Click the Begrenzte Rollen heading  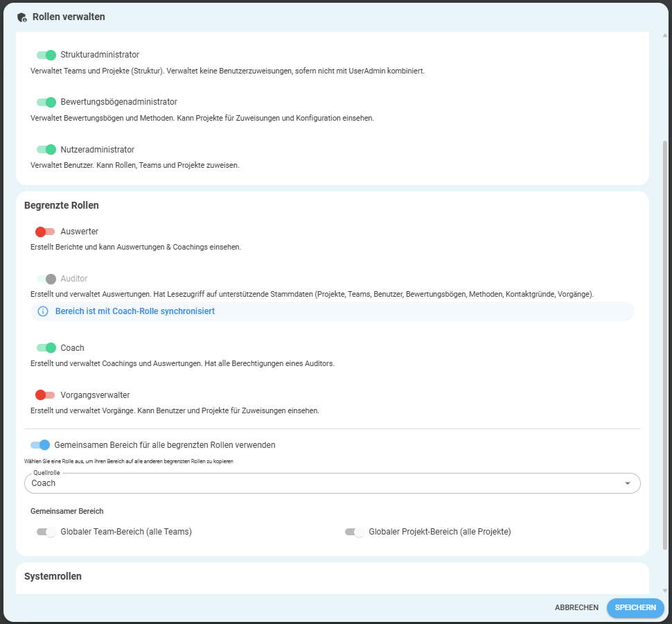(61, 205)
